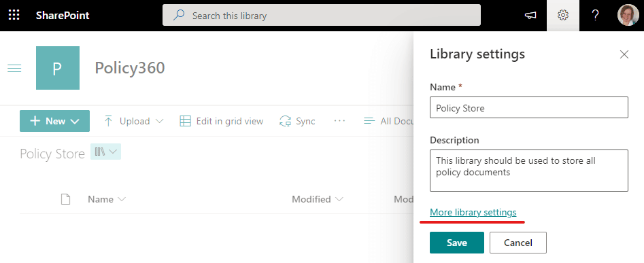This screenshot has width=644, height=263.
Task: Click the SharePoint brand label
Action: (63, 16)
